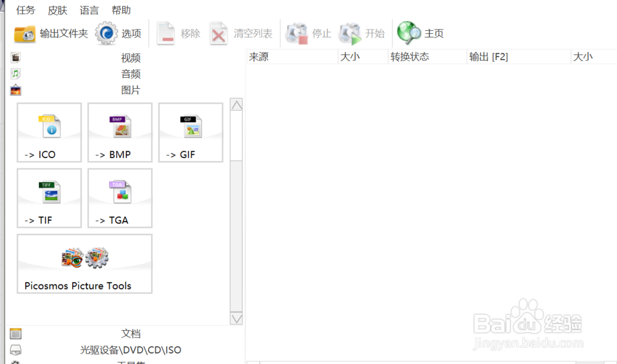Screen dimensions: 617x364
Task: Click the 清空列表 red X icon
Action: [x=218, y=34]
